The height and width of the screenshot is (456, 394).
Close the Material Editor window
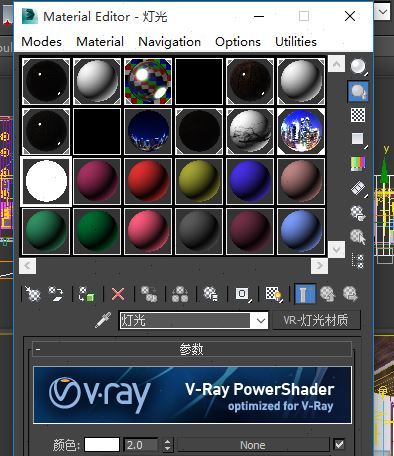click(350, 16)
